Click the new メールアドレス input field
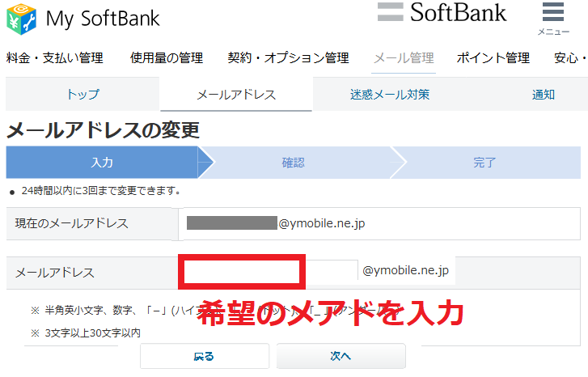 pyautogui.click(x=270, y=270)
